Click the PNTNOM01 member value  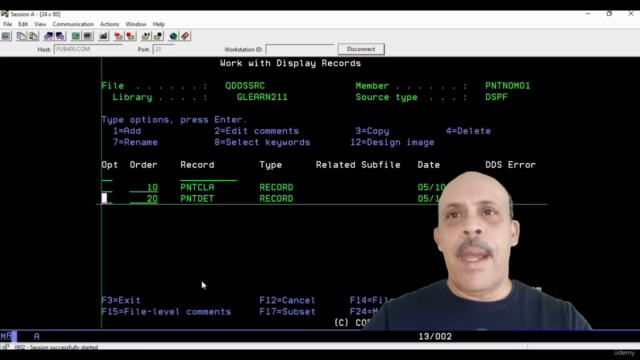[x=508, y=86]
